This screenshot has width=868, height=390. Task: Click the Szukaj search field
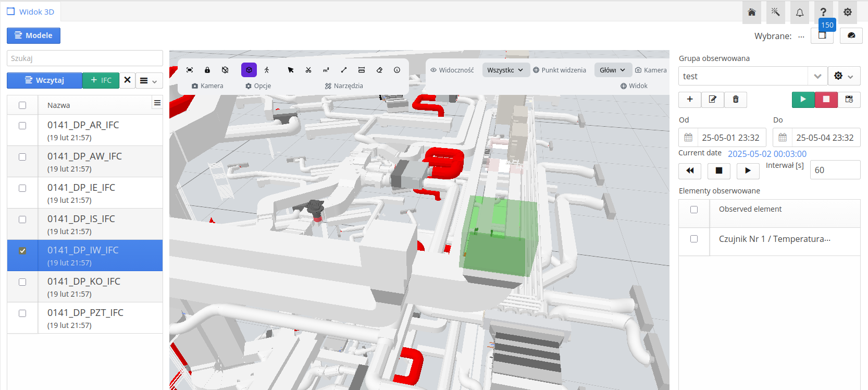tap(85, 58)
